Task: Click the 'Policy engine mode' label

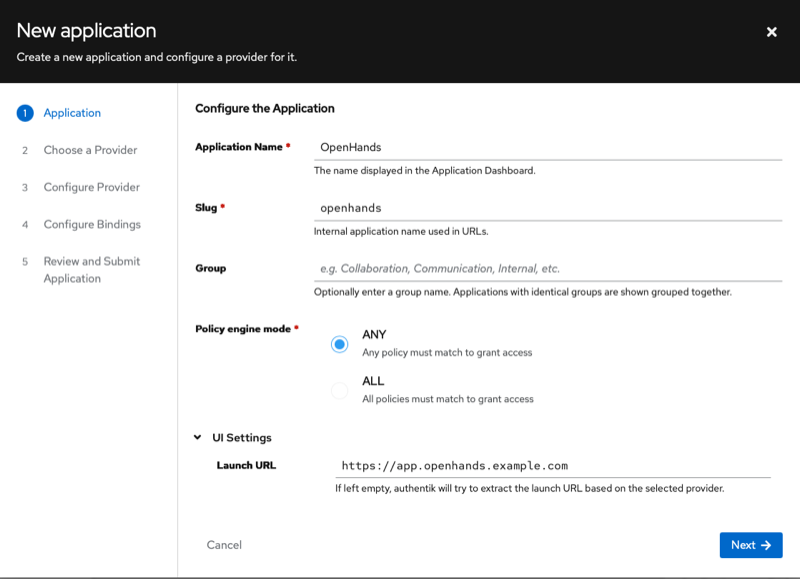Action: pyautogui.click(x=243, y=329)
